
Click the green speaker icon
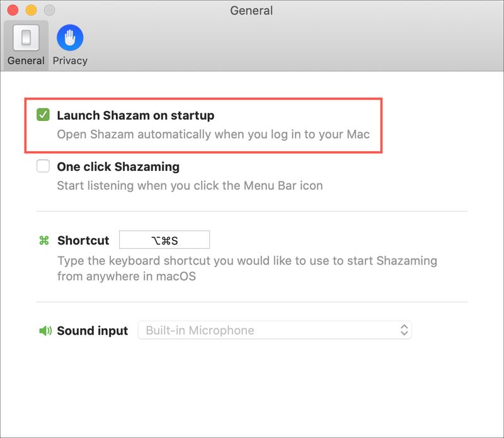[x=45, y=330]
